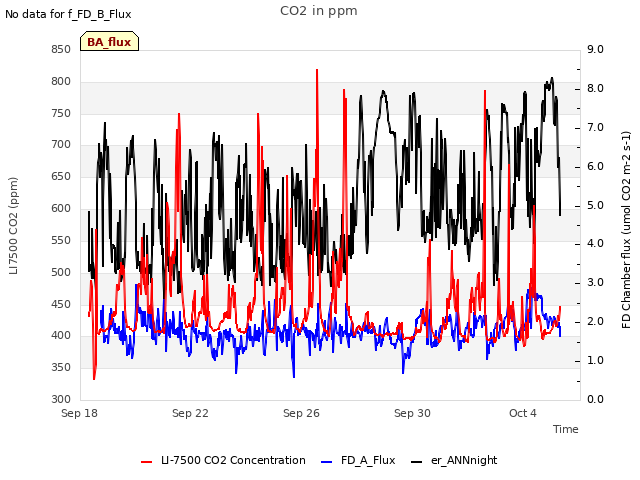Click the chart title 'CO2 in ppm'

[319, 11]
